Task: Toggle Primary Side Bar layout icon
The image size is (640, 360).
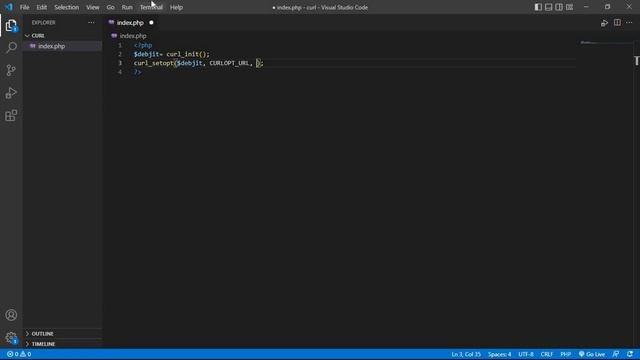Action: pos(538,7)
